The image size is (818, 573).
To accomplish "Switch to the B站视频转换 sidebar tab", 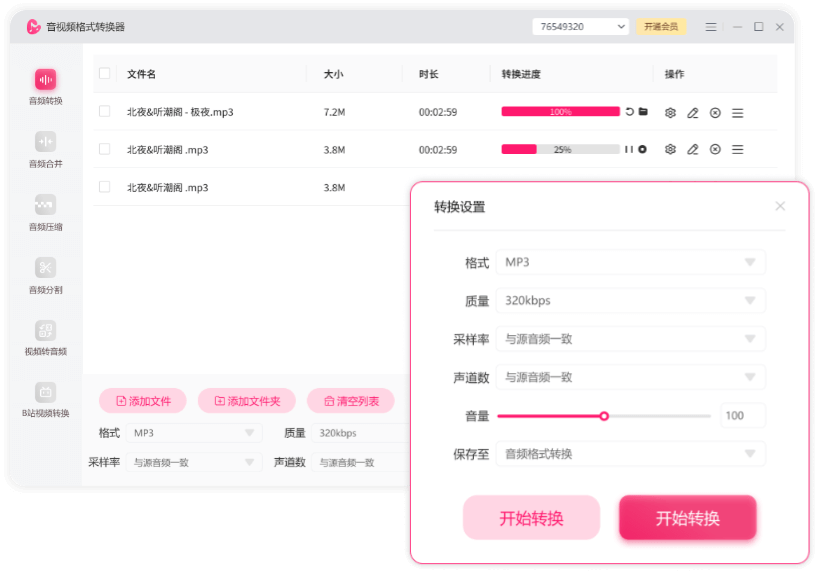I will coord(45,393).
